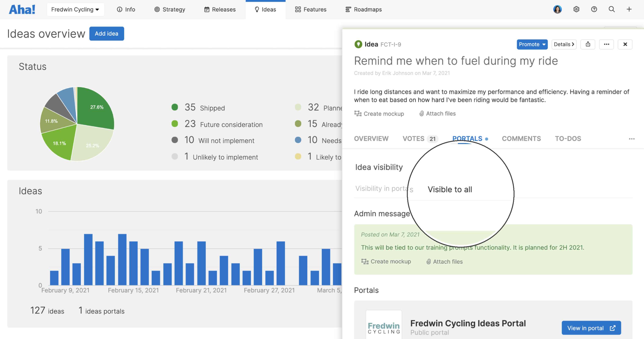Close the idea detail drawer

pos(625,44)
